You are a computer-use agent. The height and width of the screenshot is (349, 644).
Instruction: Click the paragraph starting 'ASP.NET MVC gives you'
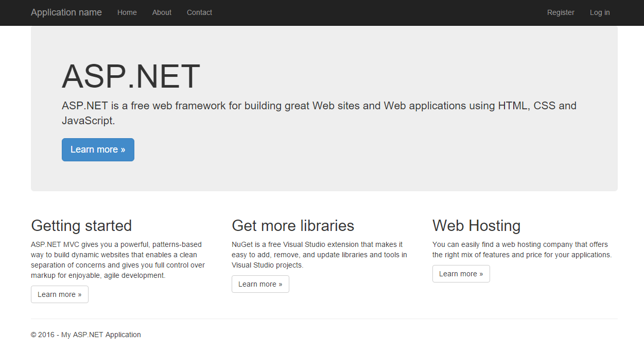tap(118, 260)
